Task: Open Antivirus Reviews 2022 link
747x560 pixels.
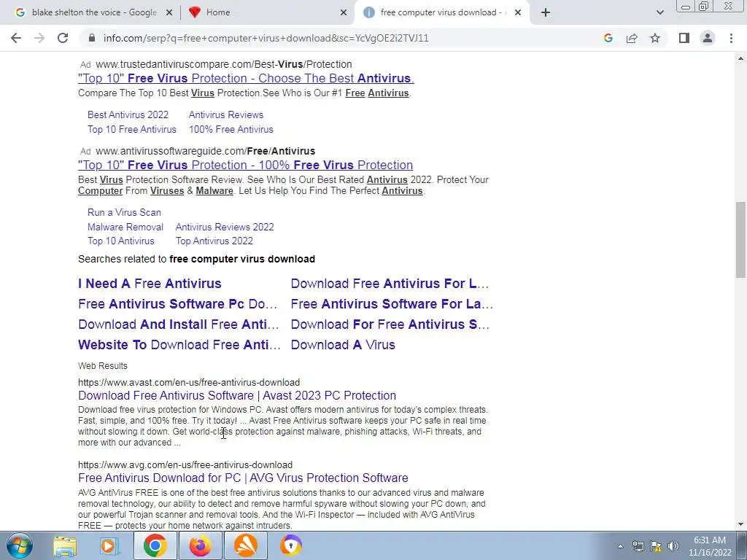Action: (225, 227)
